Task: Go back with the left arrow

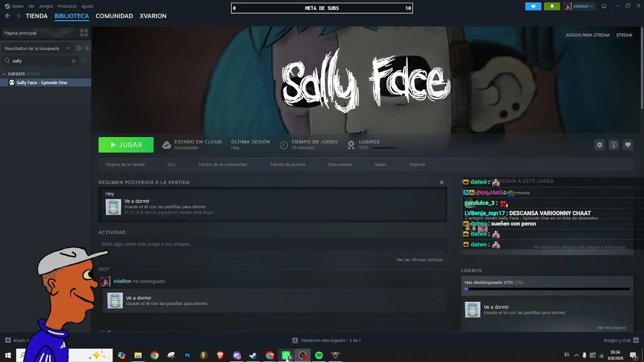Action: [x=8, y=16]
